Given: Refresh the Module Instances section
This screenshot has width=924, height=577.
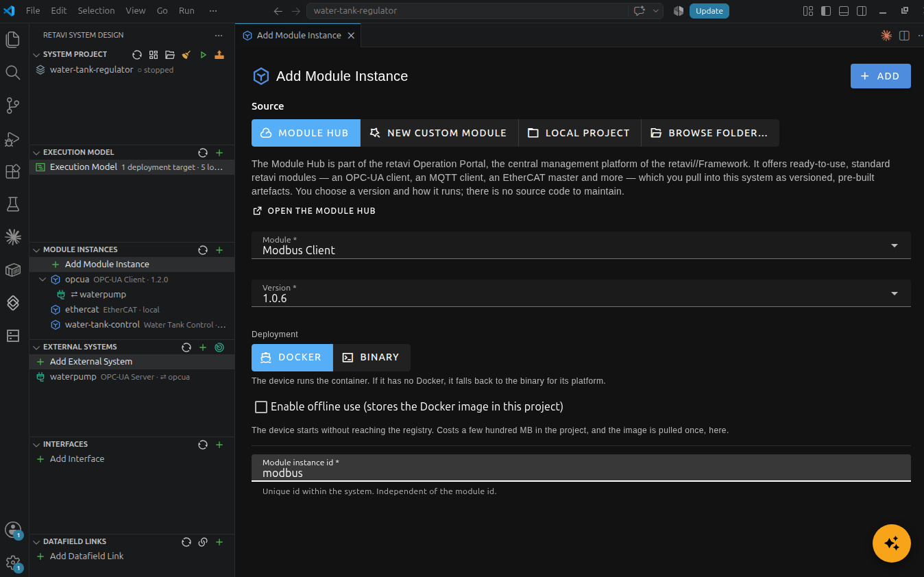Looking at the screenshot, I should [203, 250].
